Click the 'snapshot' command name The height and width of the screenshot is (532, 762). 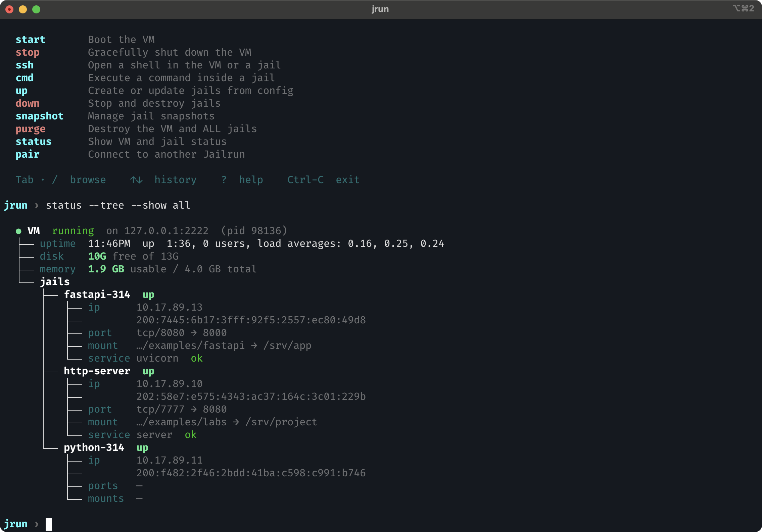coord(40,116)
